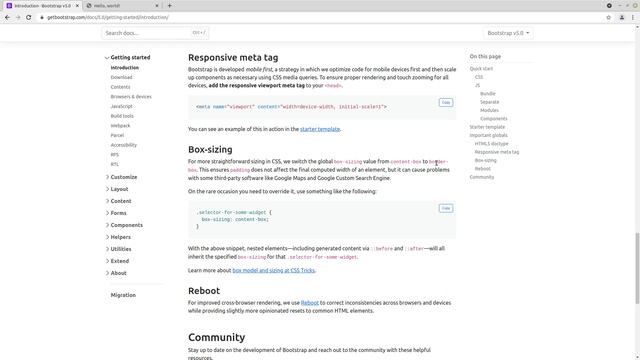Viewport: 640px width, 360px height.
Task: Expand the Forms section
Action: [x=116, y=213]
